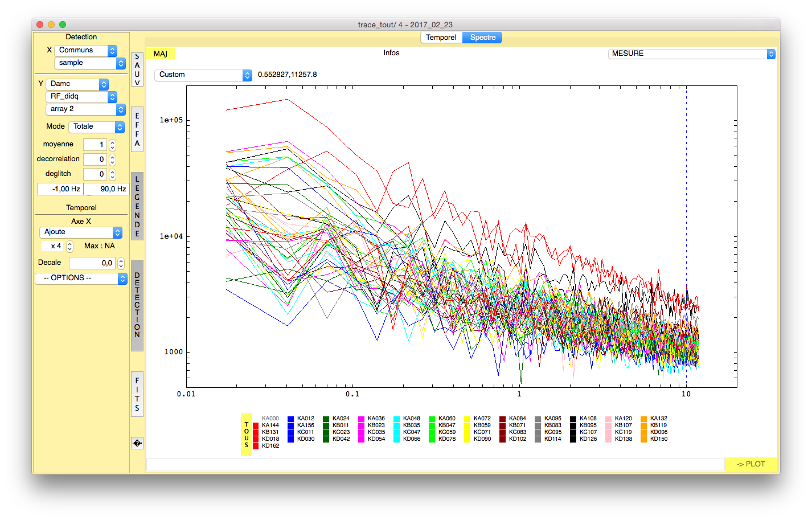Click the red KA144 legend swatch

256,425
